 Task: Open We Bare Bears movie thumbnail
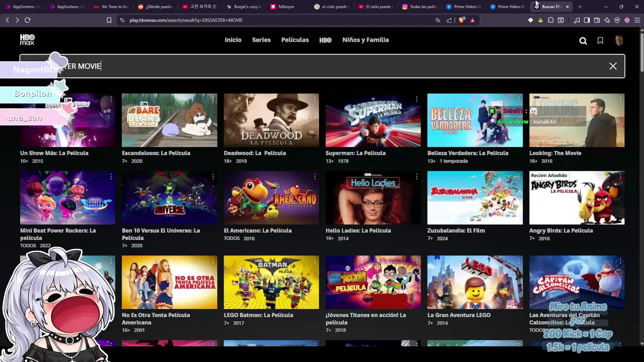tap(170, 120)
